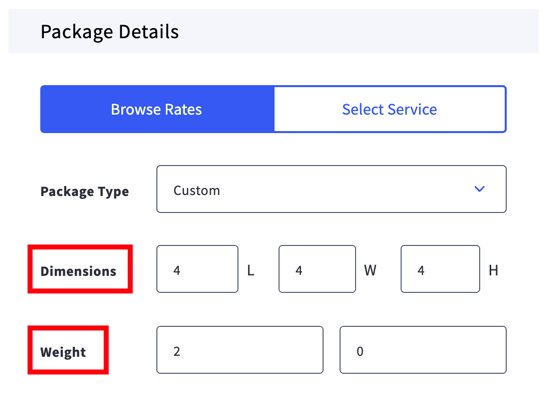
Task: Select the 'Custom' text in the dropdown
Action: (197, 190)
